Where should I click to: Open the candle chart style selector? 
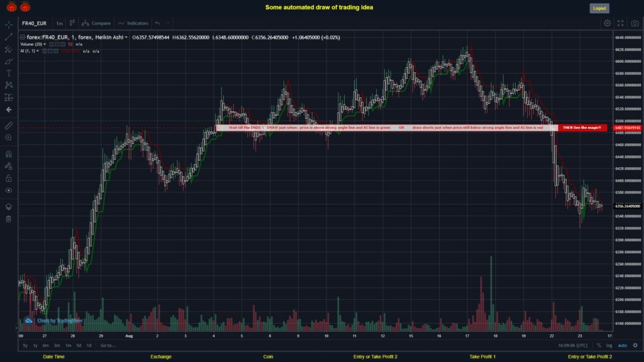tap(72, 23)
